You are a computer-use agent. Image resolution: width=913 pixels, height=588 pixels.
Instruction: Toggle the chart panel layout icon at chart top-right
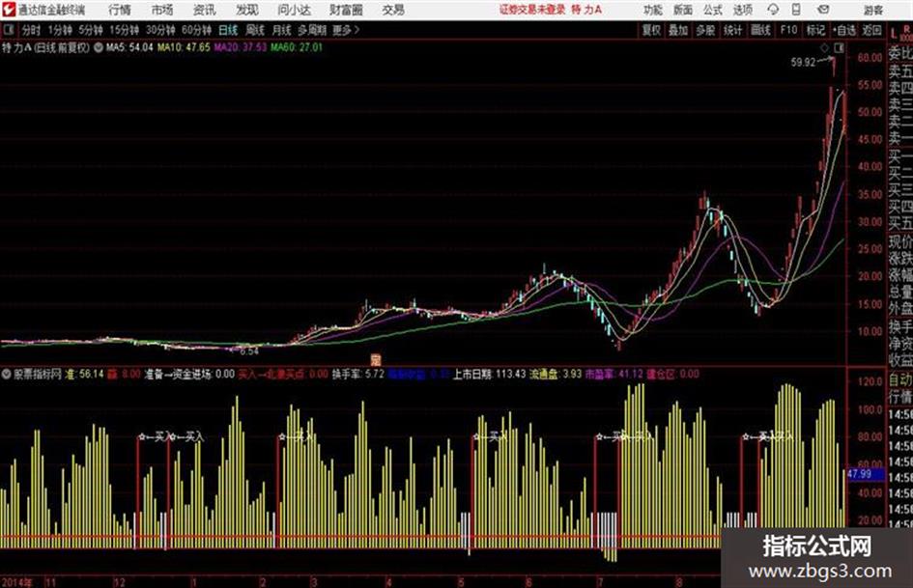[839, 48]
